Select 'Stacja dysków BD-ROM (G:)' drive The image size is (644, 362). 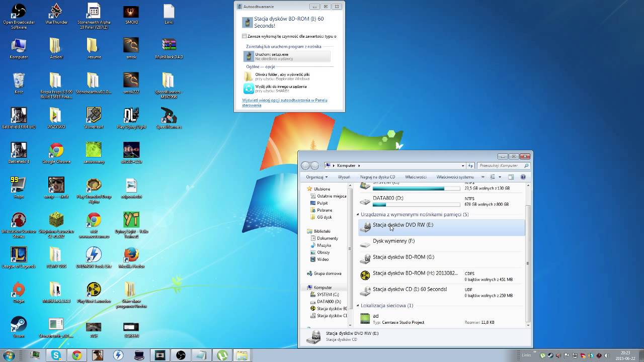click(x=441, y=260)
